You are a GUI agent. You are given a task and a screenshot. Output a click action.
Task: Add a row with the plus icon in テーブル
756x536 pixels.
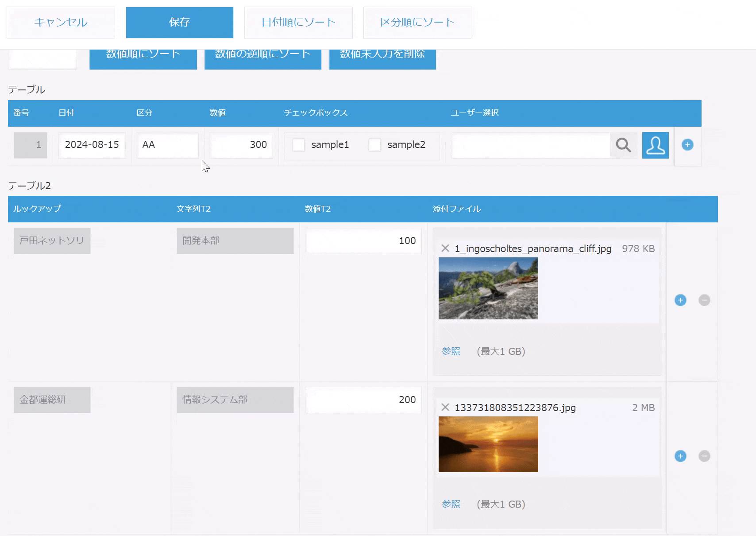point(687,145)
